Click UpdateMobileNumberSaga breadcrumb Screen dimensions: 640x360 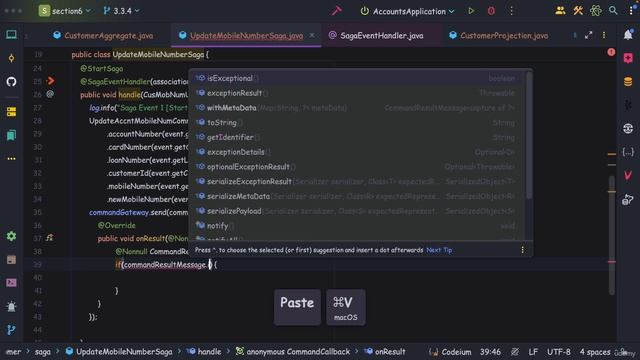tap(119, 351)
